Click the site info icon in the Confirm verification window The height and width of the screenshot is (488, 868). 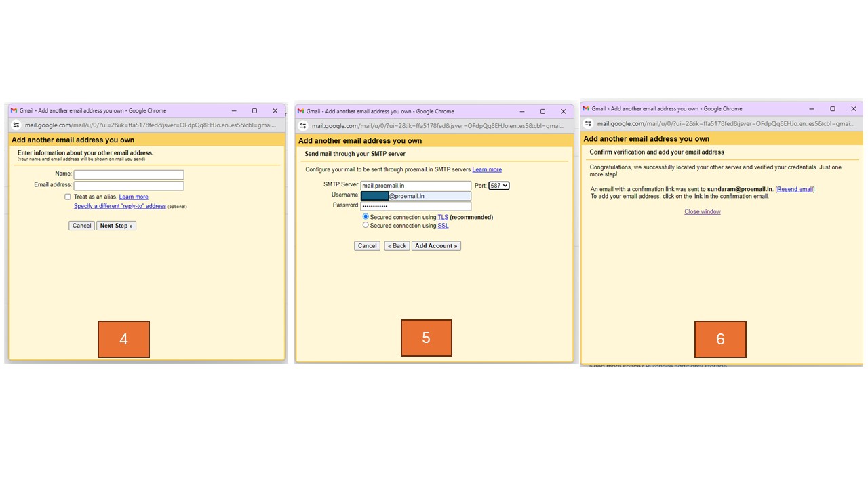point(589,124)
